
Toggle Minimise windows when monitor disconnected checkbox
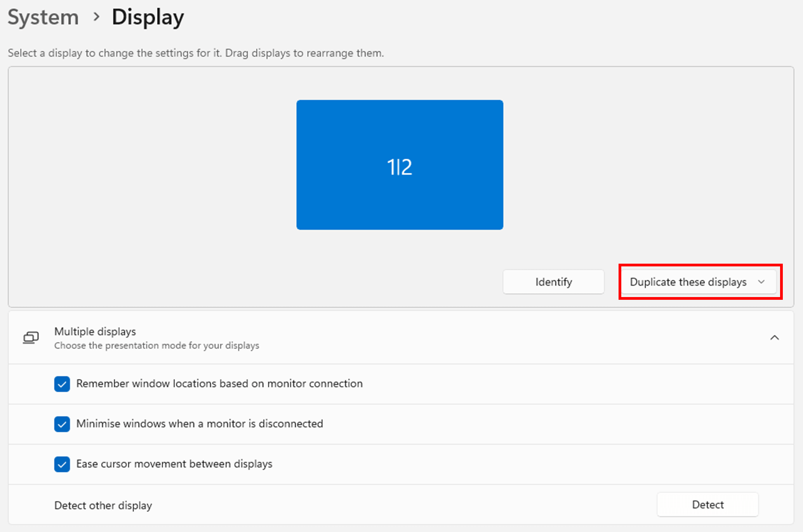[x=62, y=424]
